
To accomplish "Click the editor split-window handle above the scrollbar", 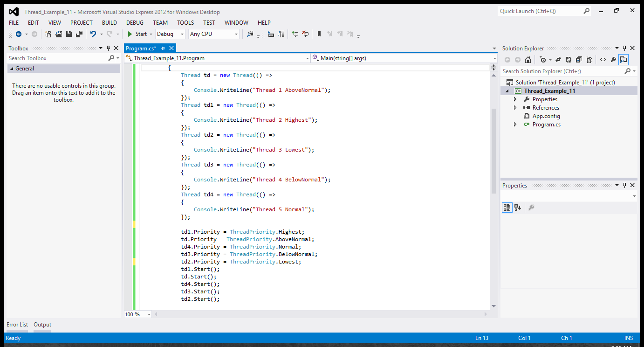I will point(494,68).
